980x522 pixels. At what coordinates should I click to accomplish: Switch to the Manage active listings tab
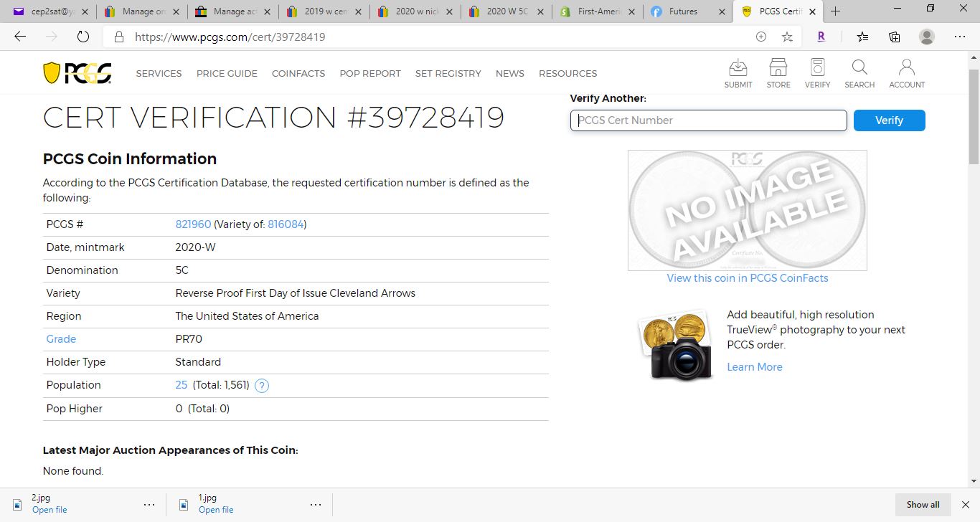[x=232, y=11]
